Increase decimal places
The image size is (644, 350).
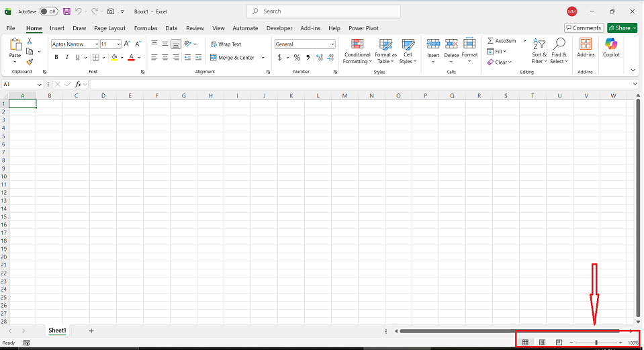[320, 58]
